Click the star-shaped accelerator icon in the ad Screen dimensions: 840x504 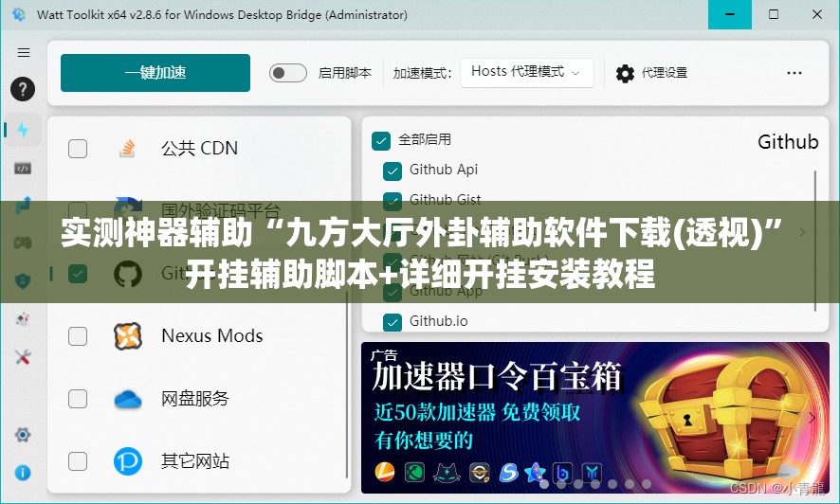click(534, 472)
